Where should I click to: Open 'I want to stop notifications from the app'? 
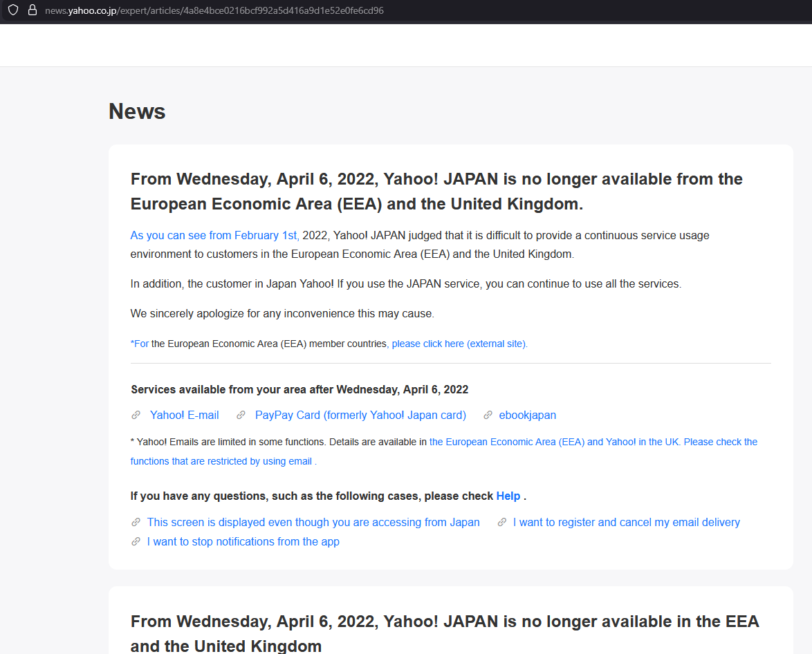coord(243,541)
